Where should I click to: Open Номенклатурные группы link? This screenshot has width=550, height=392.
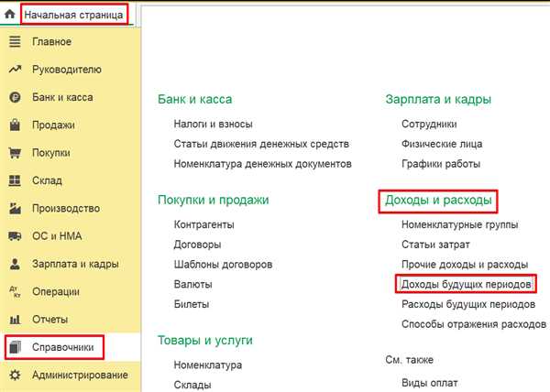pos(460,224)
